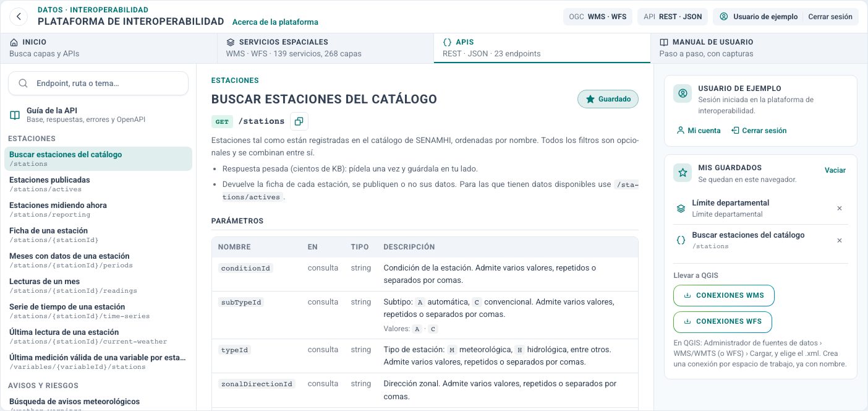Click Vaciar to clear saved items
The width and height of the screenshot is (868, 411).
[x=835, y=170]
